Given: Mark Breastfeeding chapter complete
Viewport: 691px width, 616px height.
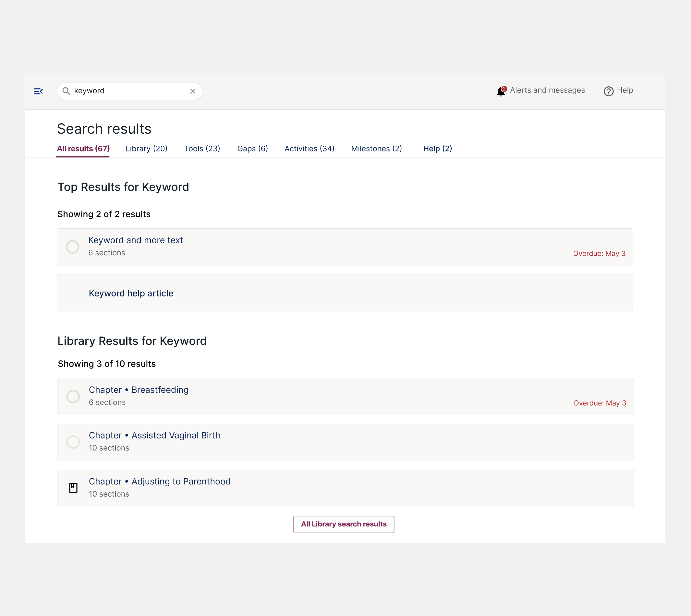Looking at the screenshot, I should click(x=73, y=396).
